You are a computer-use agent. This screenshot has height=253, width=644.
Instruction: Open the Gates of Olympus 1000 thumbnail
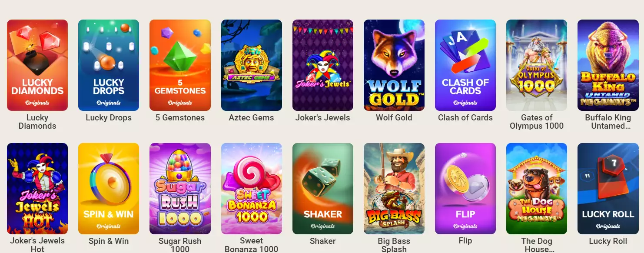pos(537,65)
